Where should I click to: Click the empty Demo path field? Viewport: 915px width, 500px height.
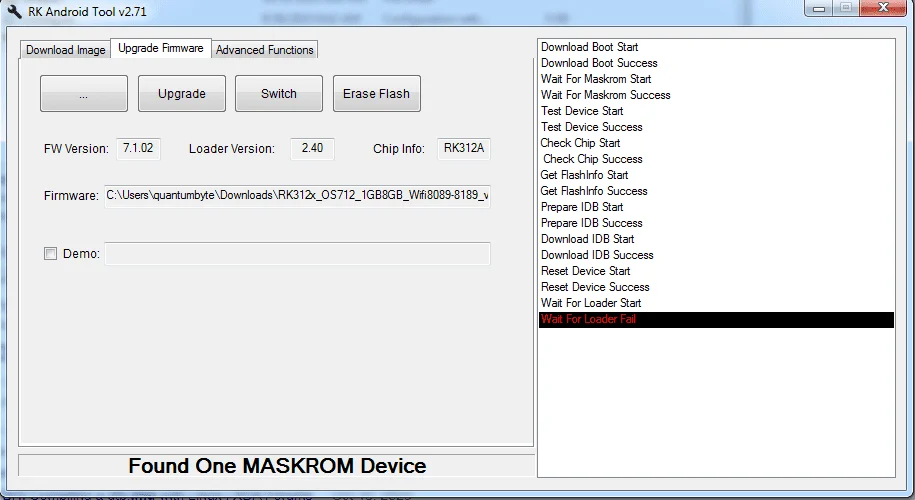click(297, 254)
